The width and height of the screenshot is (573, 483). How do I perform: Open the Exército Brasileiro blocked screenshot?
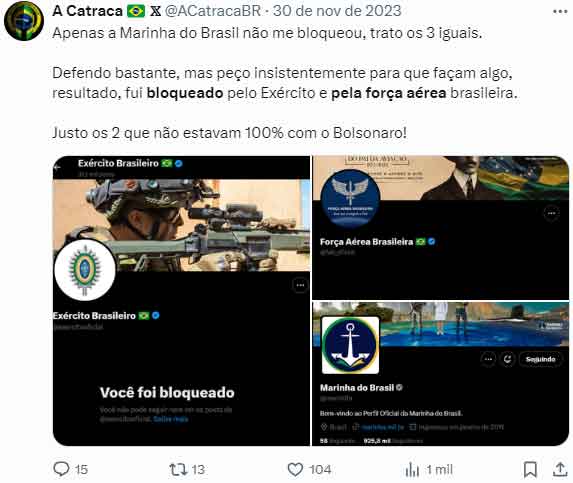(x=181, y=301)
